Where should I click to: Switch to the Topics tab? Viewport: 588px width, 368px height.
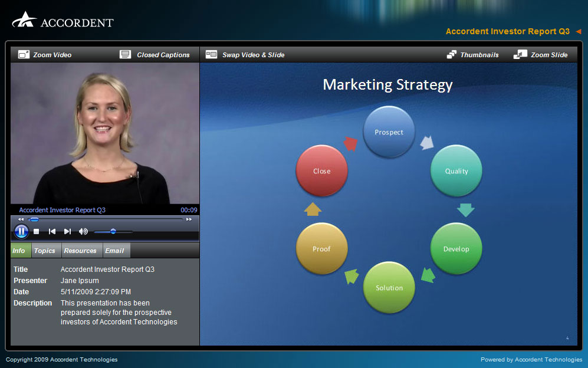pos(45,250)
